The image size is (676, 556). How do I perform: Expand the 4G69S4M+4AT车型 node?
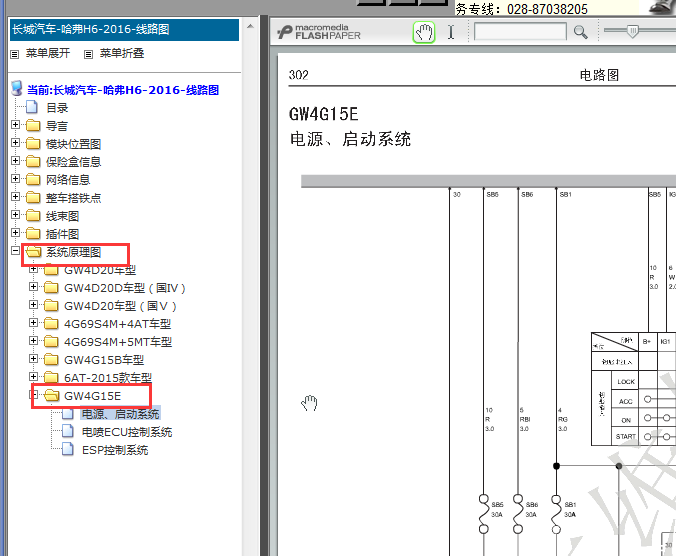pos(34,323)
